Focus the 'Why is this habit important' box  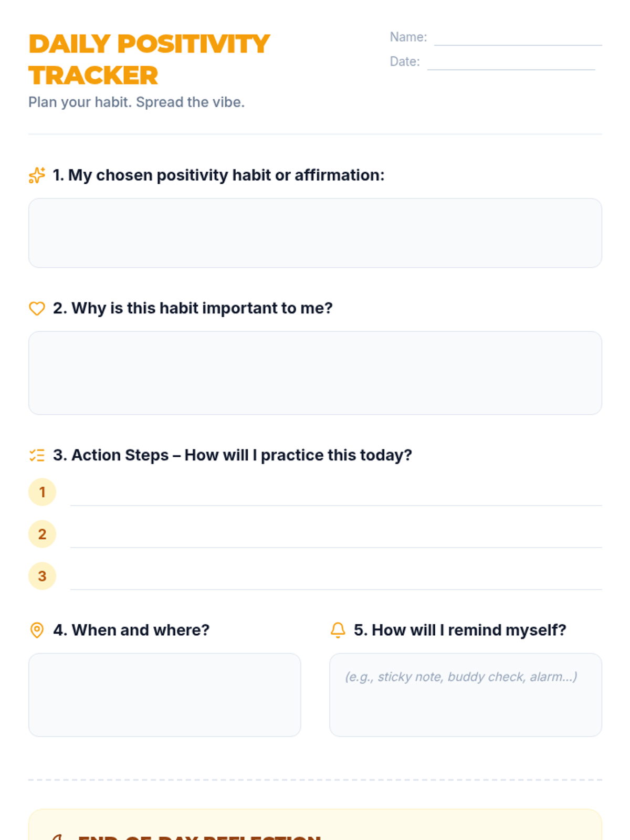pyautogui.click(x=315, y=373)
